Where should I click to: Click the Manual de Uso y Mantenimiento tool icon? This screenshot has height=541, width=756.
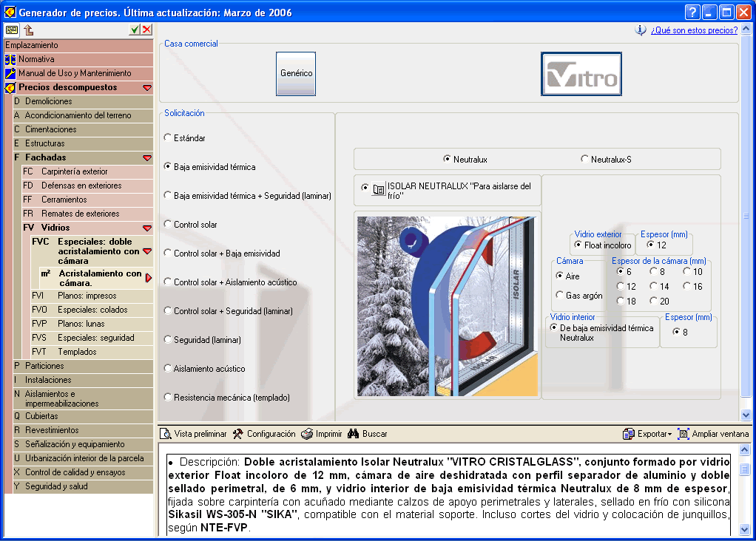[10, 73]
